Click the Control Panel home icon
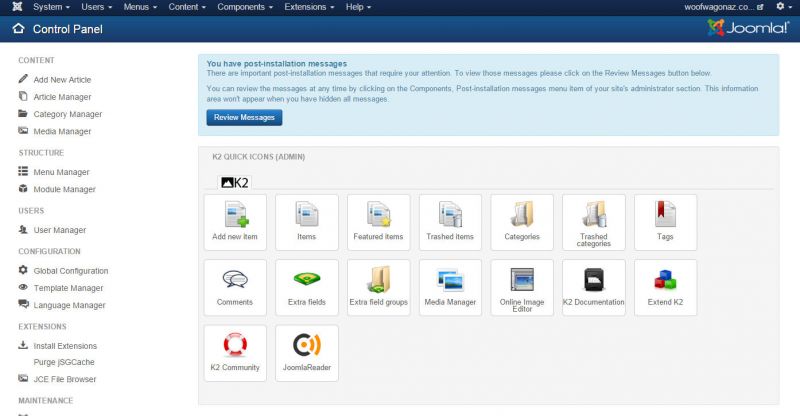This screenshot has width=800, height=416. tap(18, 29)
